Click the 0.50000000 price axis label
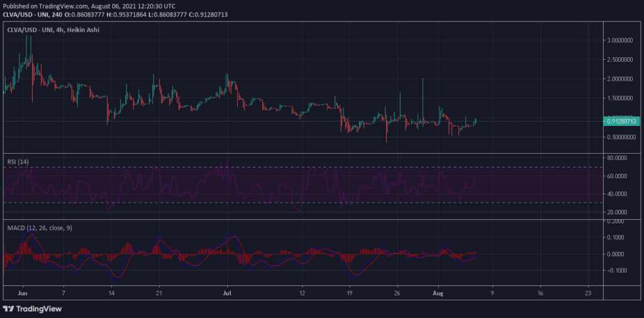 [x=621, y=137]
